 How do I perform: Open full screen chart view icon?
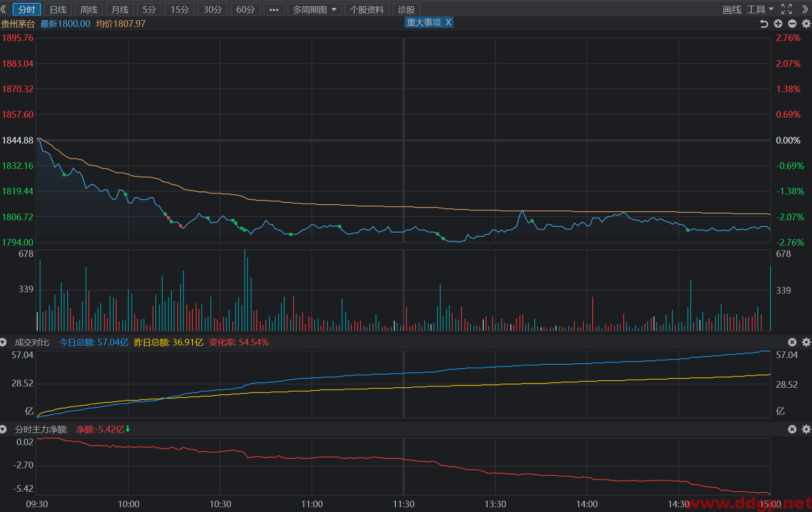pos(787,9)
